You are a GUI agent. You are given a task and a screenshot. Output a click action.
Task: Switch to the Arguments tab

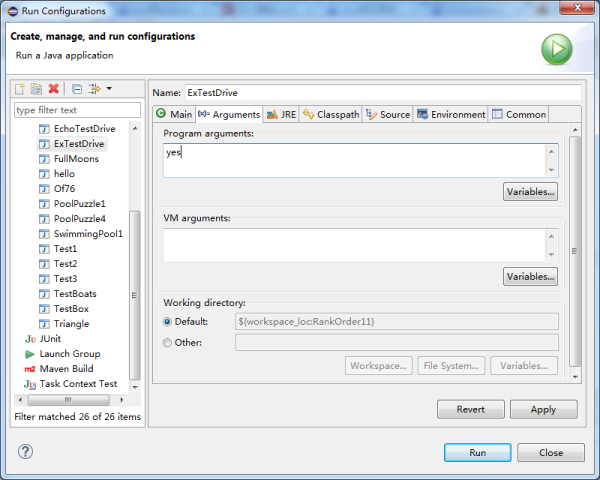(229, 114)
